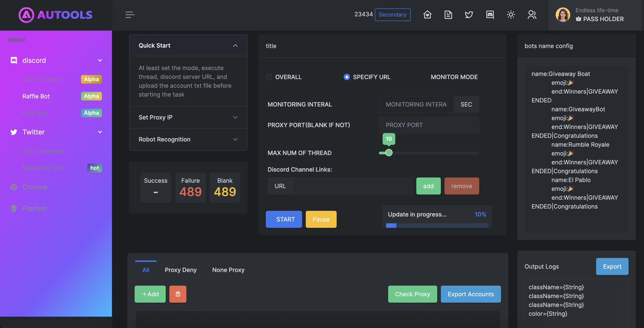Collapse the discord sidebar section chevron
The width and height of the screenshot is (644, 328).
(x=100, y=61)
